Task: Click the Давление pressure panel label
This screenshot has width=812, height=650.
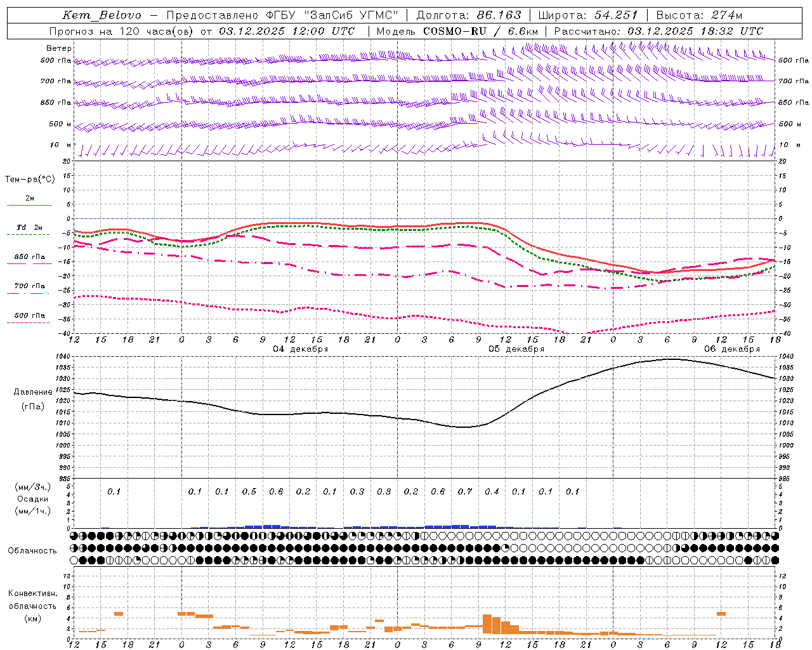Action: coord(33,392)
